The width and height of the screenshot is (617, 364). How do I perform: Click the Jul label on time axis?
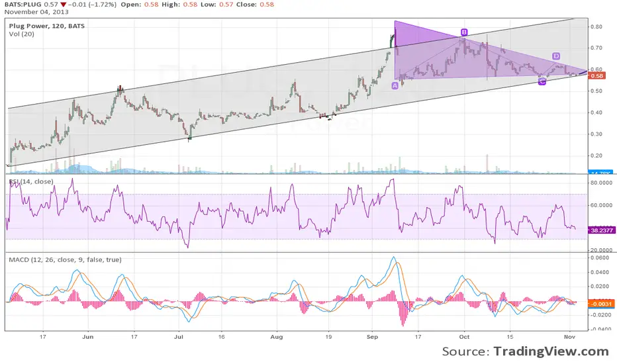(179, 337)
